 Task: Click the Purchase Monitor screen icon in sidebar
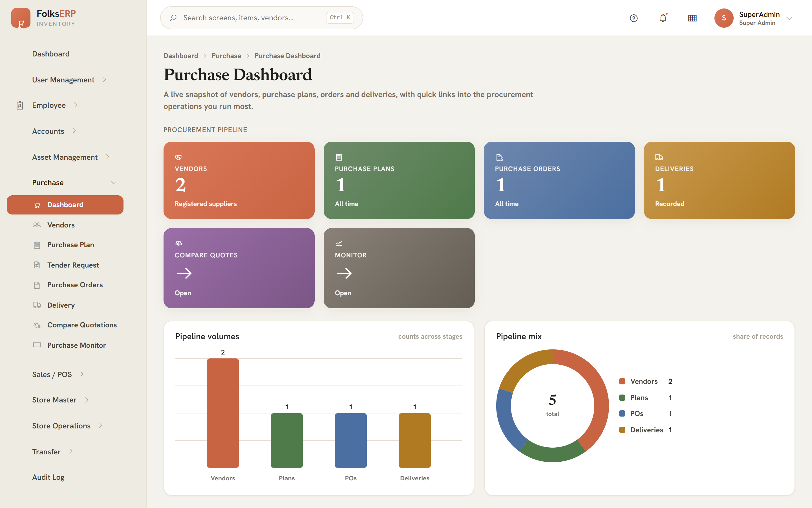[x=37, y=345]
